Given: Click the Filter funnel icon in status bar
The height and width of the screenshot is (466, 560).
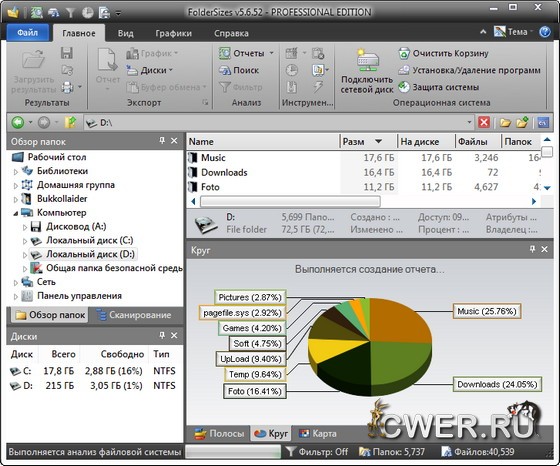Looking at the screenshot, I should (x=290, y=452).
